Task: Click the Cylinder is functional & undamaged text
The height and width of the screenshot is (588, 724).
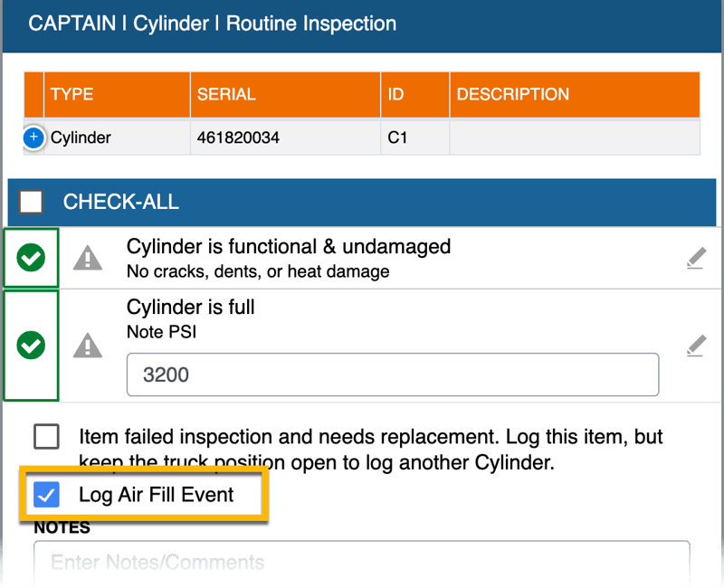Action: coord(289,247)
